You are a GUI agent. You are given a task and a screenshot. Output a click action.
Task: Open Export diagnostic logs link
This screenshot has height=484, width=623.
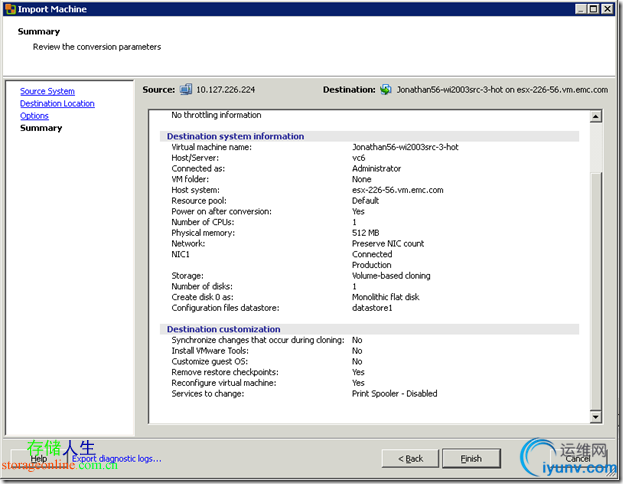coord(116,459)
